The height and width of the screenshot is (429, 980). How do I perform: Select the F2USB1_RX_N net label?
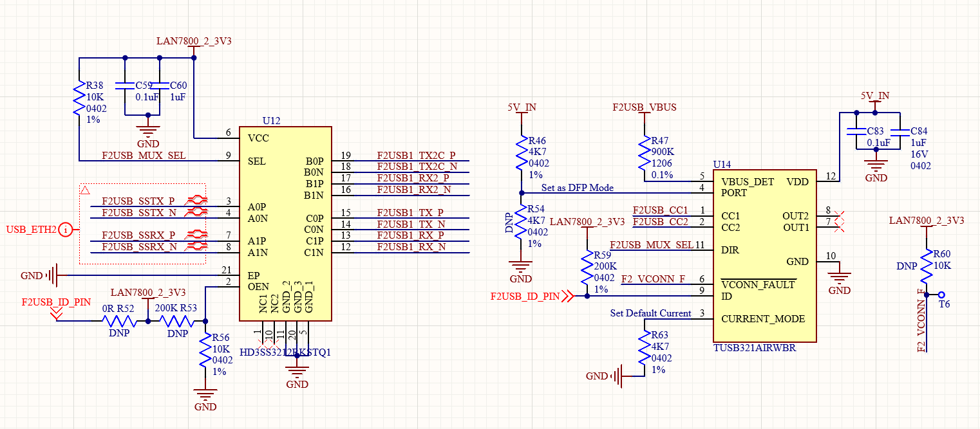(411, 247)
